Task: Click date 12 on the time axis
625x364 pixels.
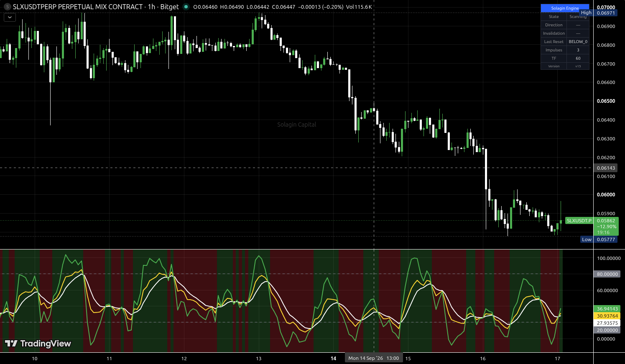Action: pyautogui.click(x=184, y=359)
